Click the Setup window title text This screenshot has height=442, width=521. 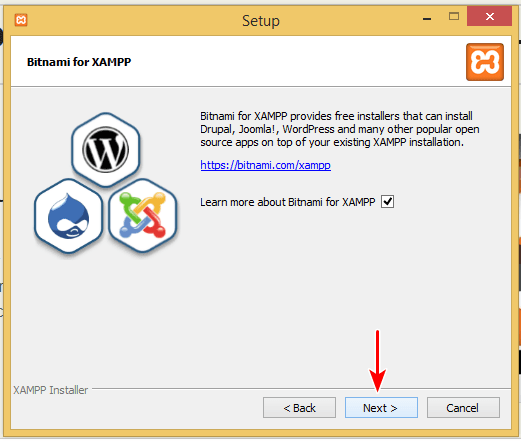coord(261,21)
